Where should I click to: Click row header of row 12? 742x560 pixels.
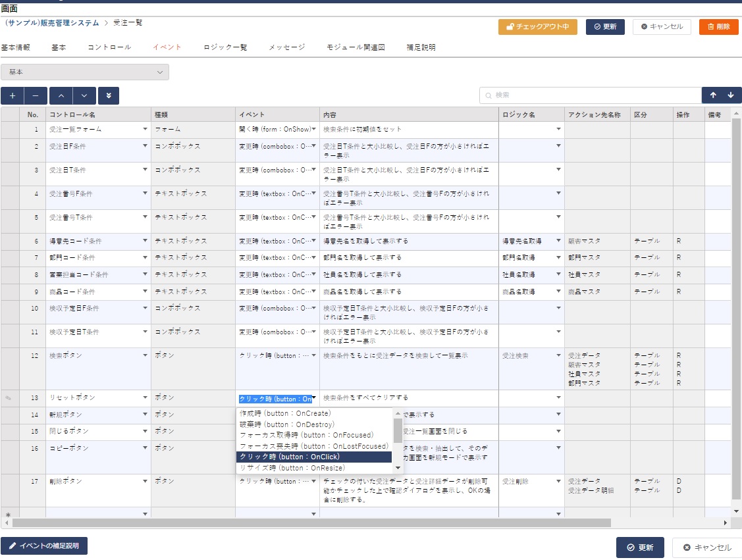coord(10,369)
